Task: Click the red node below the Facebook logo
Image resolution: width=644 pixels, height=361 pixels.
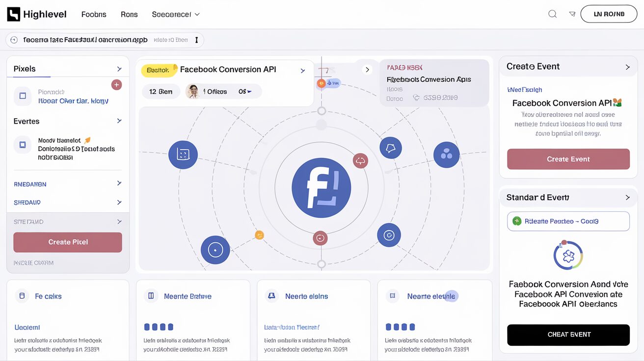Action: [320, 238]
